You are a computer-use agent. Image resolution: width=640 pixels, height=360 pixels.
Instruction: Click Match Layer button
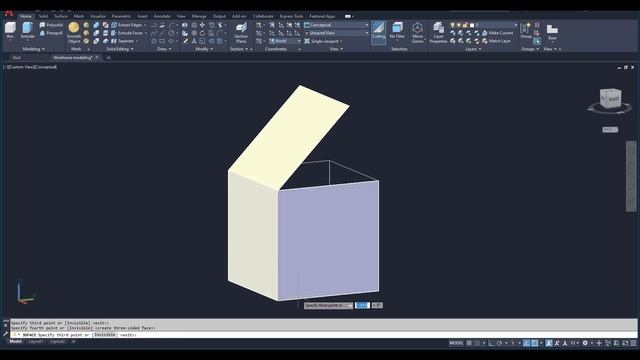[x=496, y=41]
